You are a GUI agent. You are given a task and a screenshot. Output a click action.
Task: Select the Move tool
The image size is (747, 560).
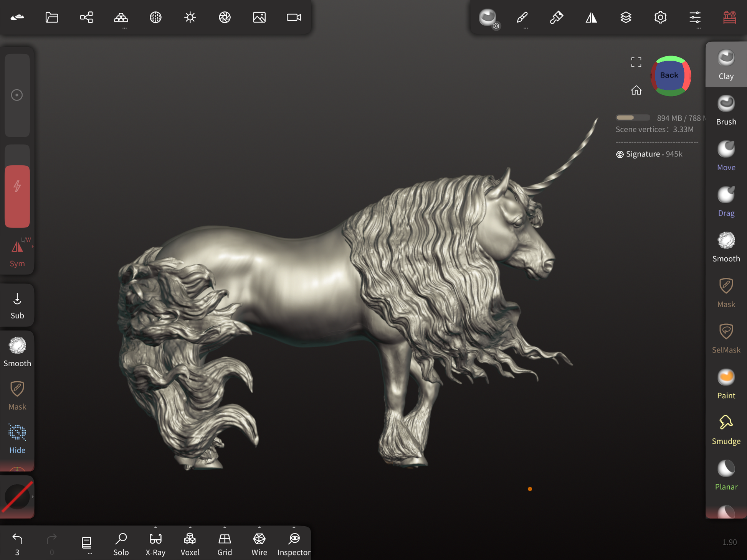[726, 156]
